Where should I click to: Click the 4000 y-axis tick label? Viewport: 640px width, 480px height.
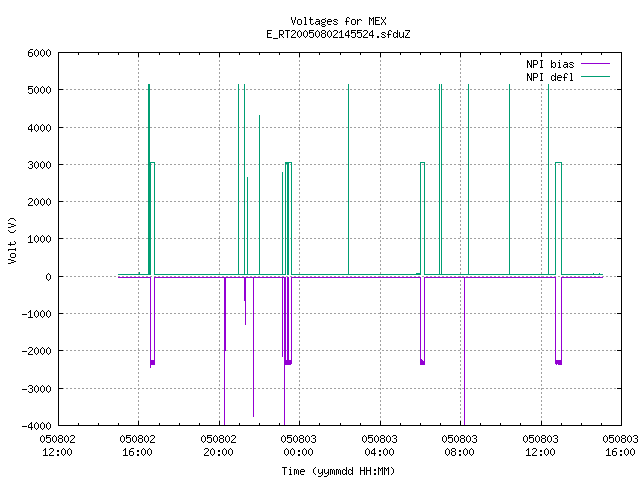(x=40, y=128)
